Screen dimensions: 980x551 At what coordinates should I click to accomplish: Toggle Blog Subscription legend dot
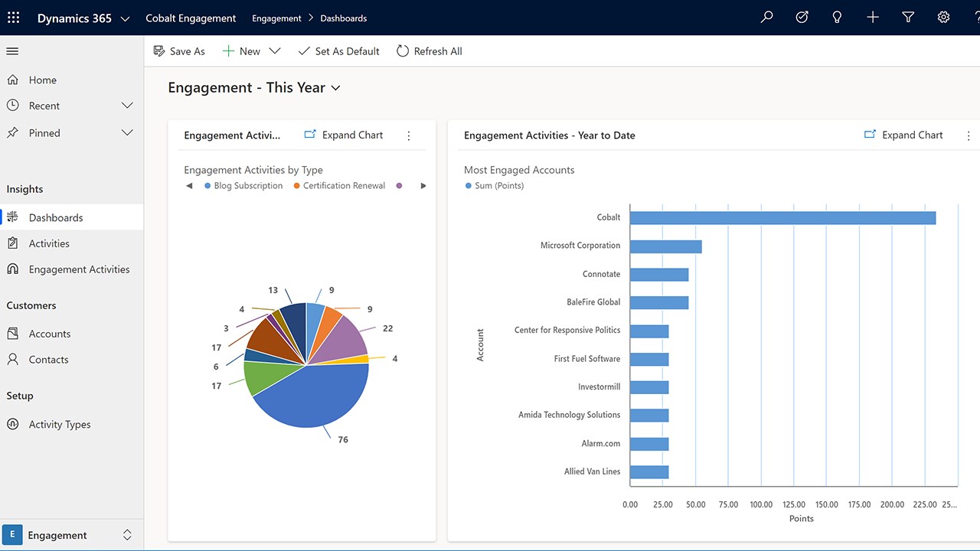click(x=207, y=186)
